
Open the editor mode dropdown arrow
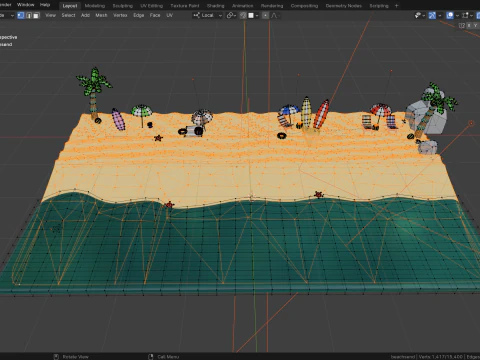12,15
